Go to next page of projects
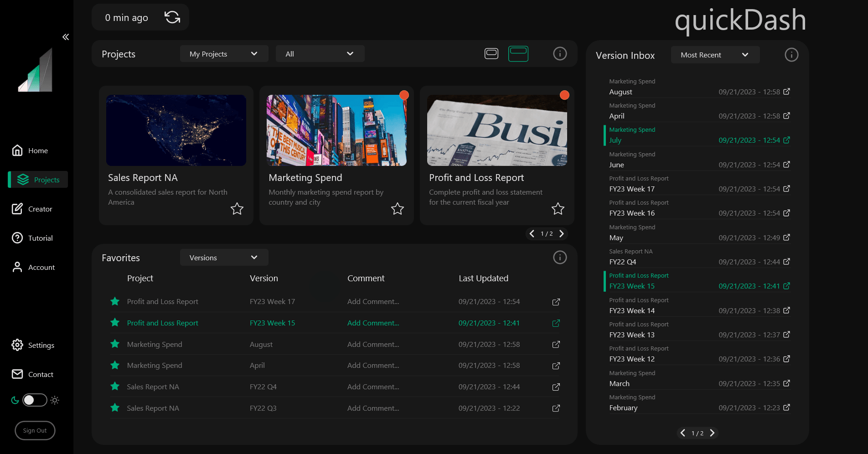The width and height of the screenshot is (868, 454). point(562,234)
